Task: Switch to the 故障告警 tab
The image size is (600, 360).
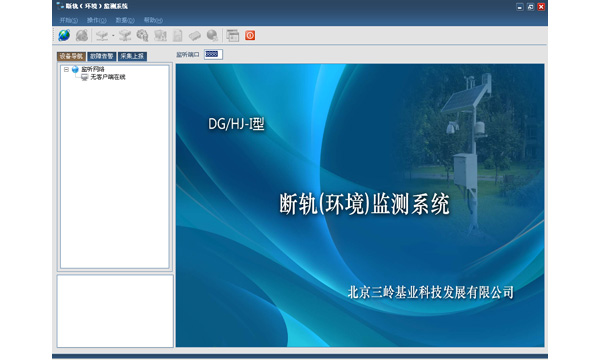Action: coord(101,56)
